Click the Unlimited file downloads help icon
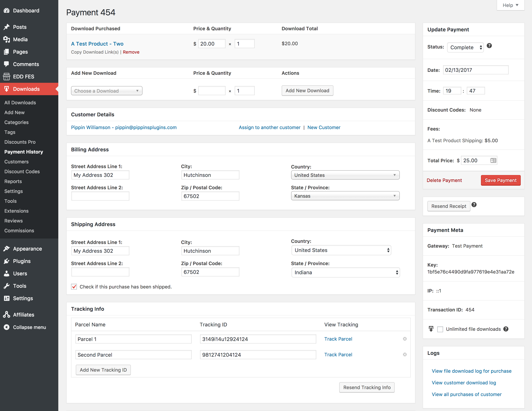The width and height of the screenshot is (532, 411). tap(506, 329)
